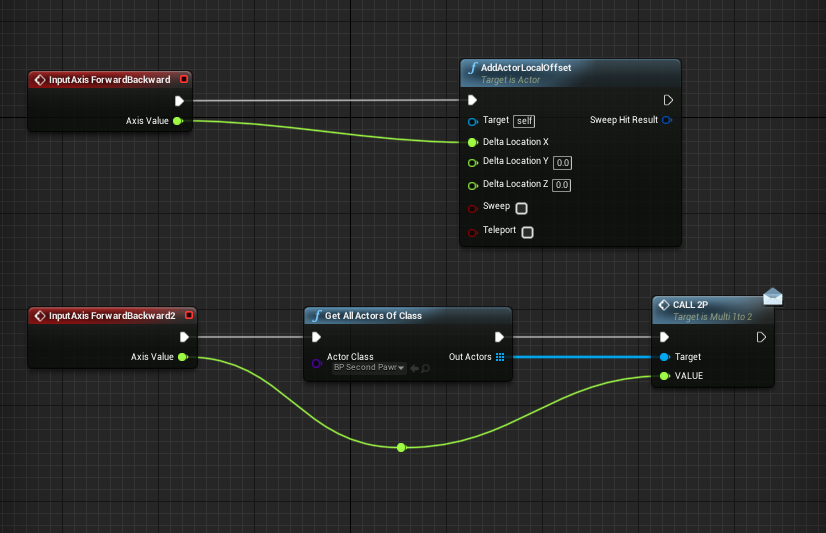This screenshot has width=826, height=533.
Task: Click the Sweep Hit Result output pin
Action: 667,120
